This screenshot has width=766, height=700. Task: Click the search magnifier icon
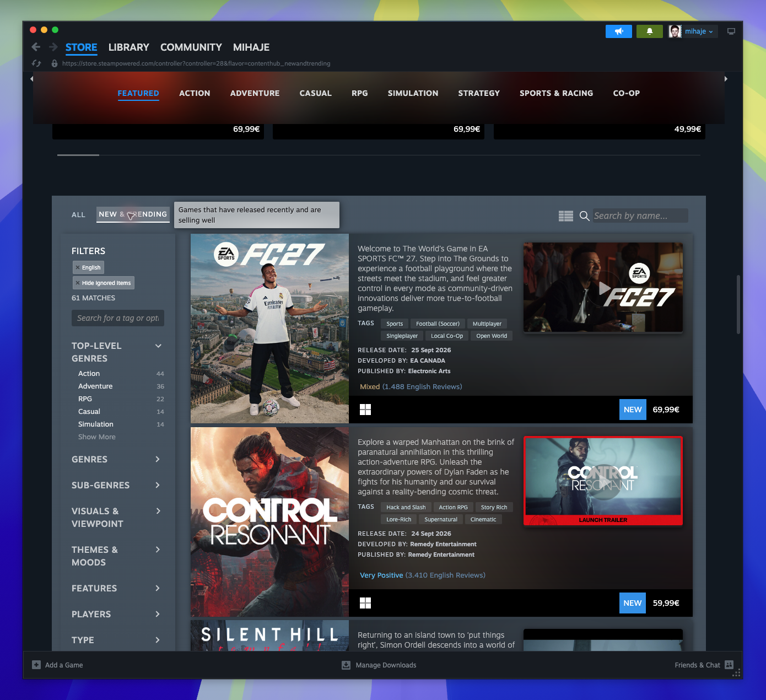585,216
